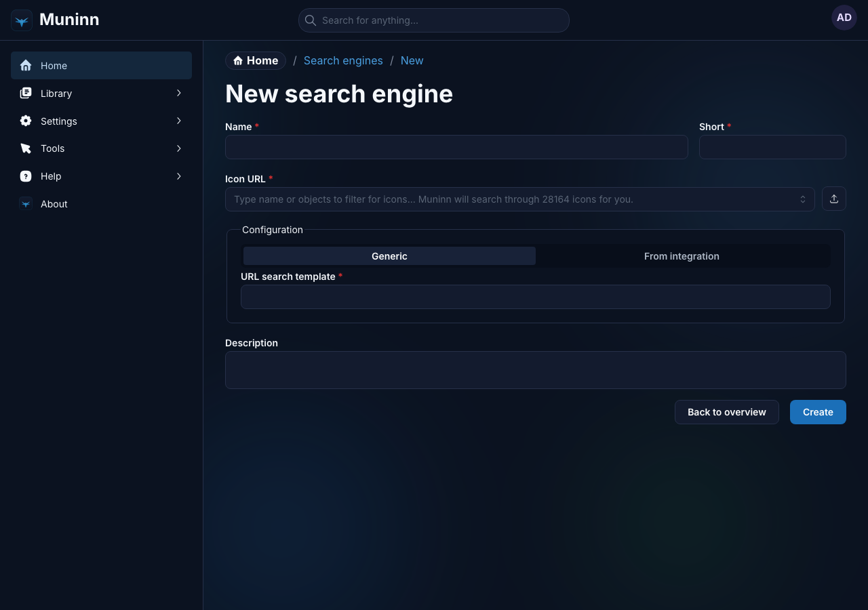Click the upload icon button beside Icon URL
Screen dimensions: 868x610
(834, 199)
